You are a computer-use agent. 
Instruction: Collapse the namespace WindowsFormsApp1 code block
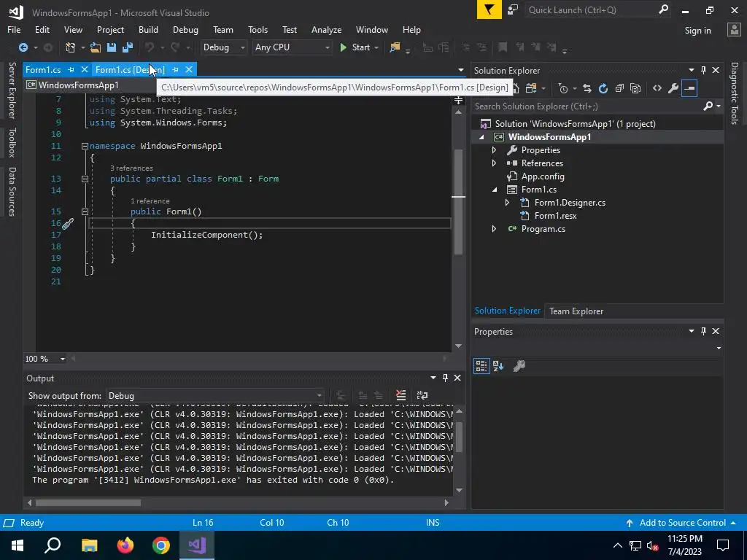[x=85, y=146]
